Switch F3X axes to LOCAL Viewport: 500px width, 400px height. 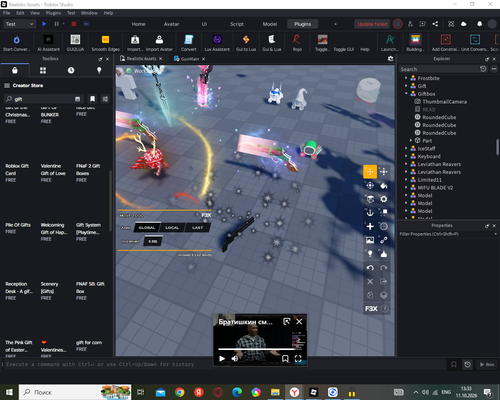(172, 228)
